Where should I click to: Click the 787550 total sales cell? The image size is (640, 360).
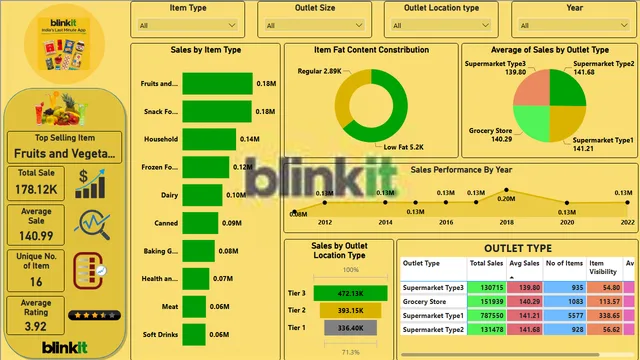486,316
